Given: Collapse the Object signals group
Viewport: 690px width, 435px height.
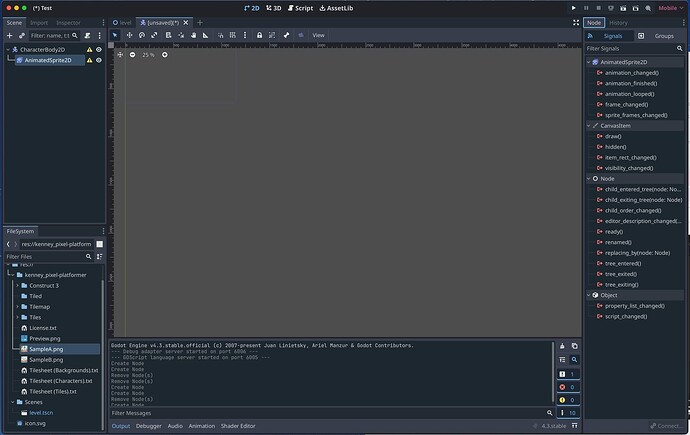Looking at the screenshot, I should click(x=589, y=295).
